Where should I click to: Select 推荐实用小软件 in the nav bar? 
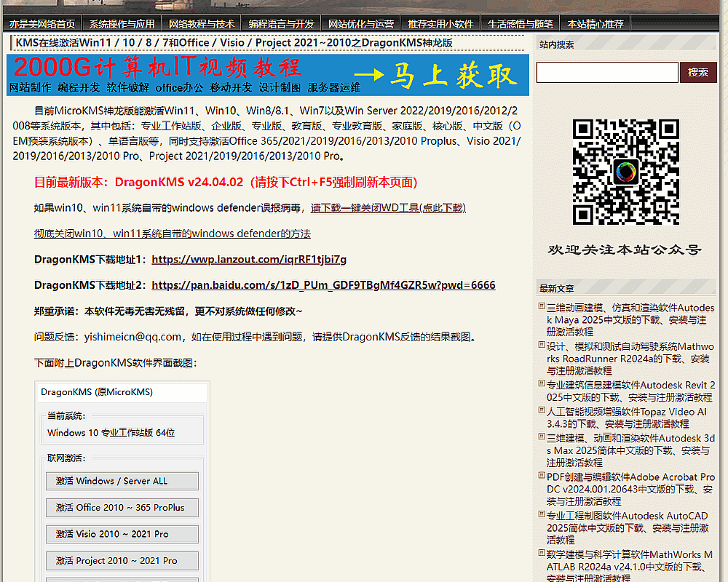coord(440,24)
